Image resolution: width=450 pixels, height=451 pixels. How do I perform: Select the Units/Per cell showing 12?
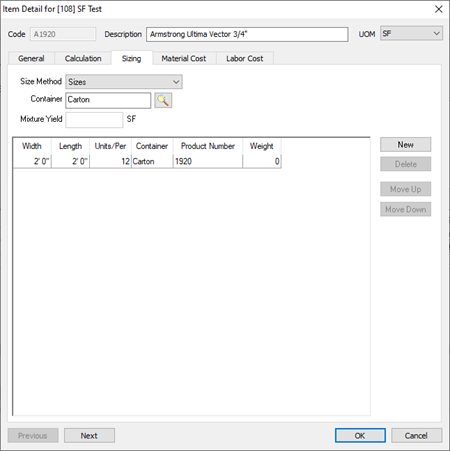pos(110,161)
